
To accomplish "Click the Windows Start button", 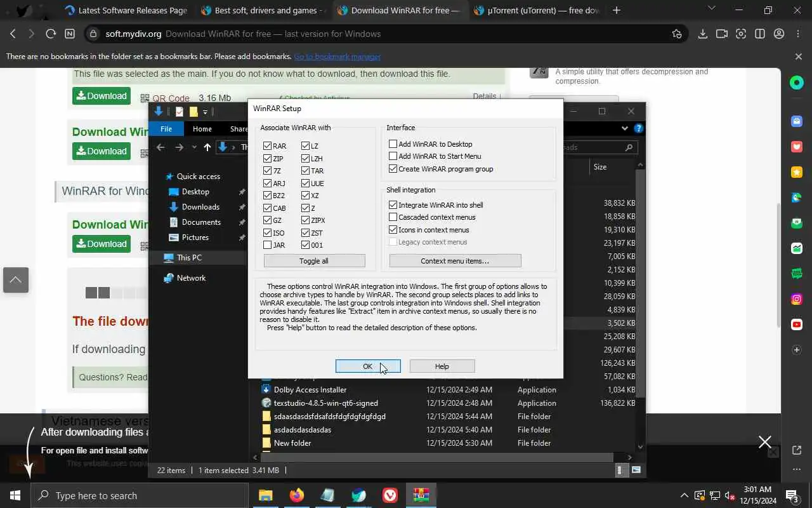I will (x=15, y=495).
